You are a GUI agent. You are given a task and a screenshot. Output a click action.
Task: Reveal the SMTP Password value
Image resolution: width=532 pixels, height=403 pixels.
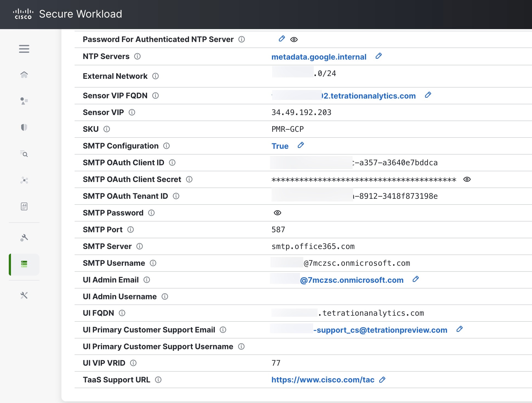coord(278,213)
